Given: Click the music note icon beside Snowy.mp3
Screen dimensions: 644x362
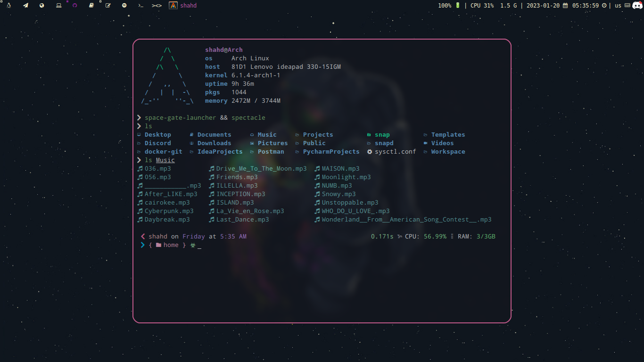Looking at the screenshot, I should coord(317,194).
